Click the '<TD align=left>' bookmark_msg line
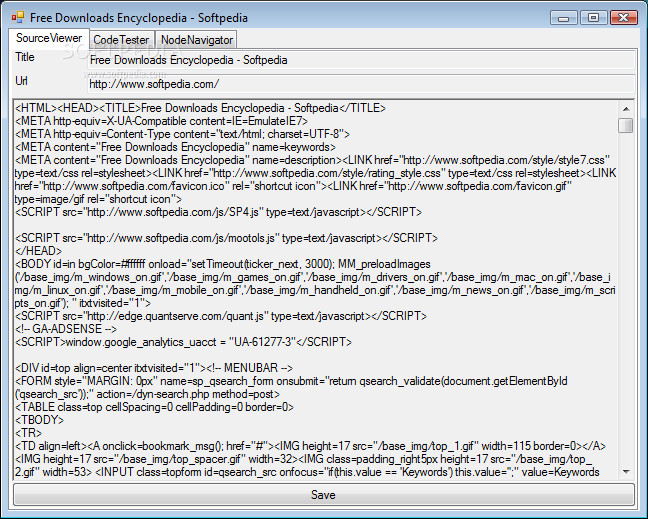The image size is (648, 519). [310, 446]
